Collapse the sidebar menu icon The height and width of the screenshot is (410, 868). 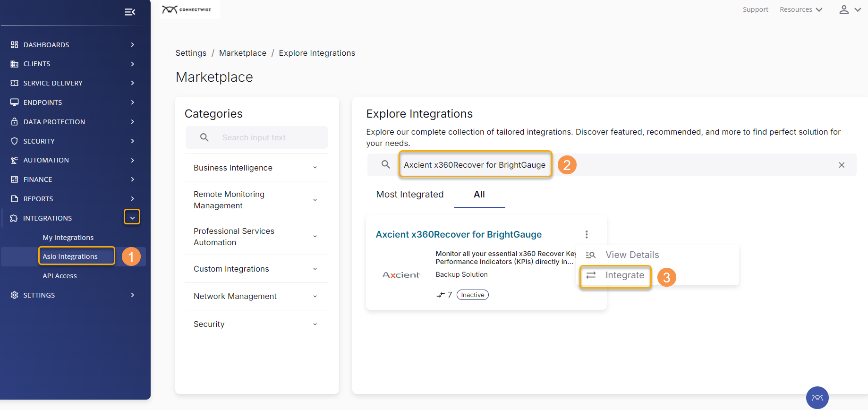(130, 12)
